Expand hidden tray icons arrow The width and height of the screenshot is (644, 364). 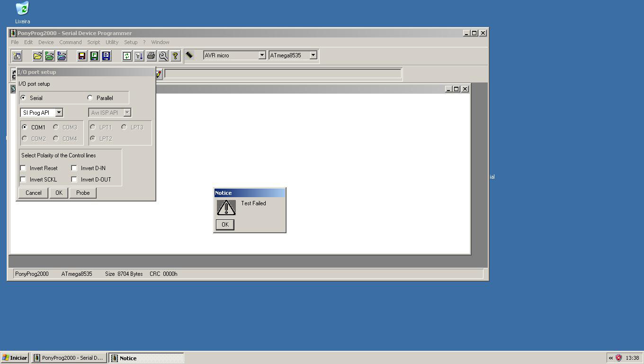click(x=611, y=358)
